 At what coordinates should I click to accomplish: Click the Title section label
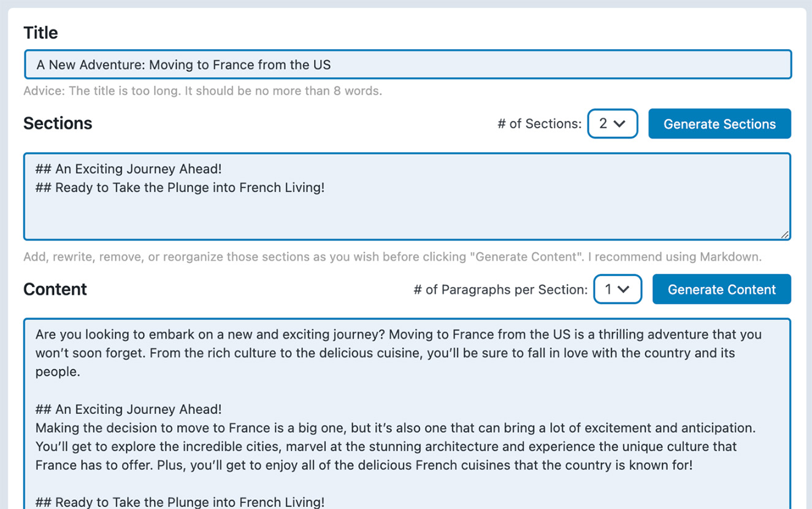click(40, 33)
